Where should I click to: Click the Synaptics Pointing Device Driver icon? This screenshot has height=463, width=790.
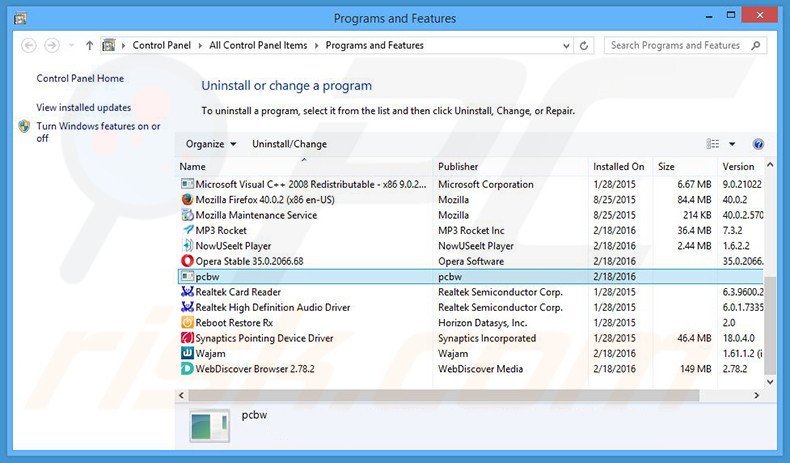187,338
